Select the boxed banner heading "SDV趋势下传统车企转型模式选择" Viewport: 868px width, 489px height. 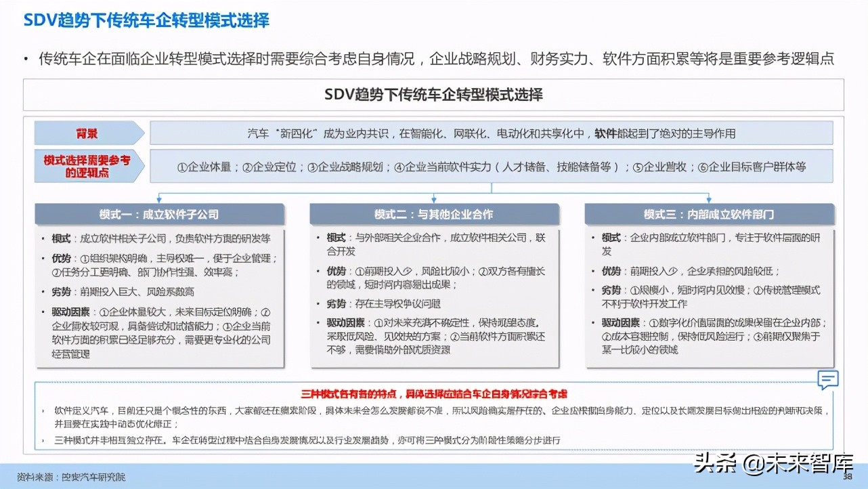433,94
